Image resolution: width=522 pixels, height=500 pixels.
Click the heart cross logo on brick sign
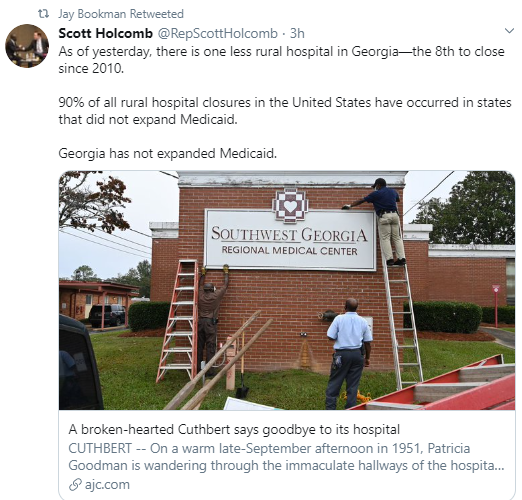click(290, 206)
